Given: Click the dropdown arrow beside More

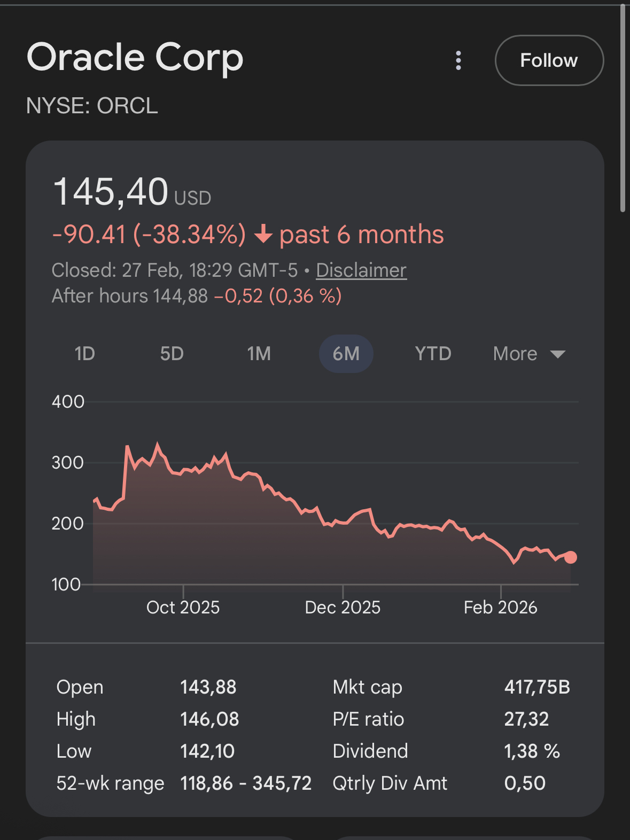Looking at the screenshot, I should 557,354.
